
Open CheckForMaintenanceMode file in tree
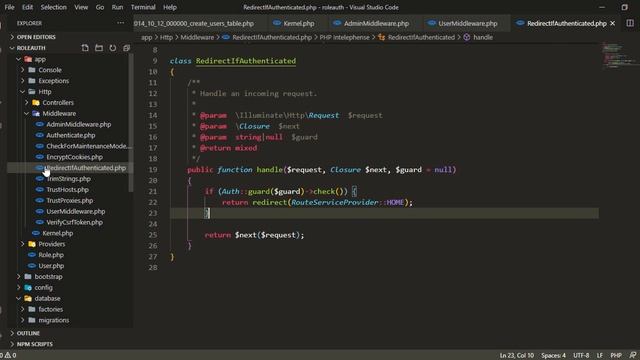[89, 146]
